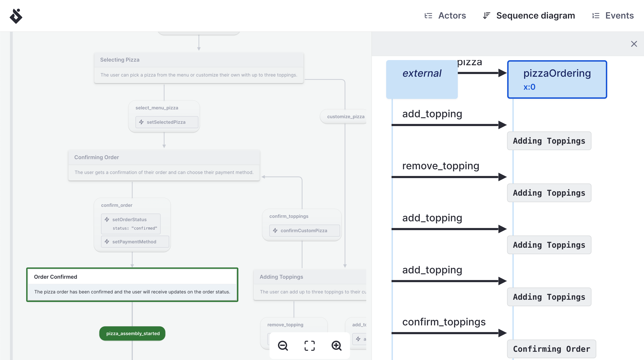Expand the Adding Toppings state node
Image resolution: width=644 pixels, height=360 pixels.
coord(281,277)
